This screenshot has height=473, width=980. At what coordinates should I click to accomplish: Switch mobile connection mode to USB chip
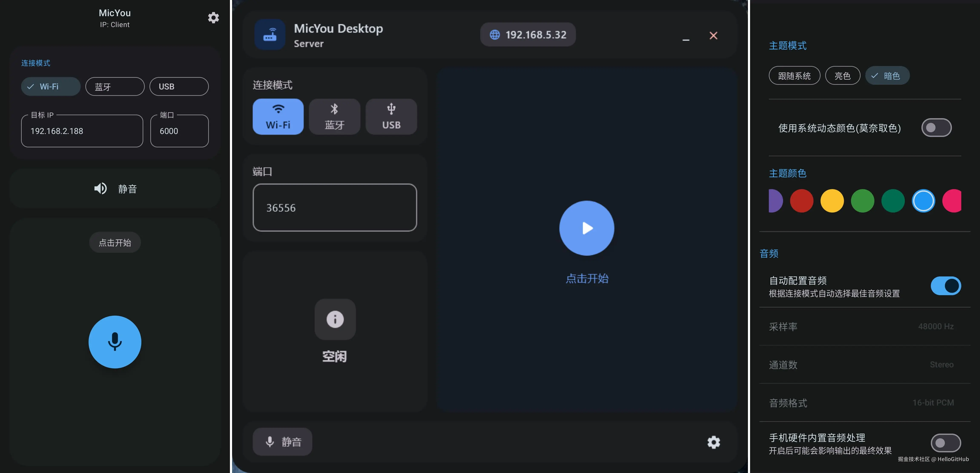(x=179, y=86)
